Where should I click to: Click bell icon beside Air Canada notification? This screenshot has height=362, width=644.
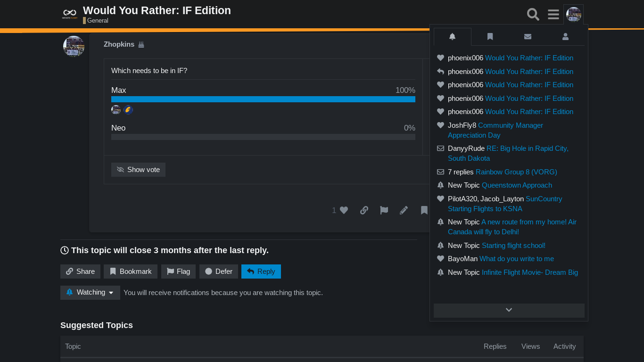[440, 222]
